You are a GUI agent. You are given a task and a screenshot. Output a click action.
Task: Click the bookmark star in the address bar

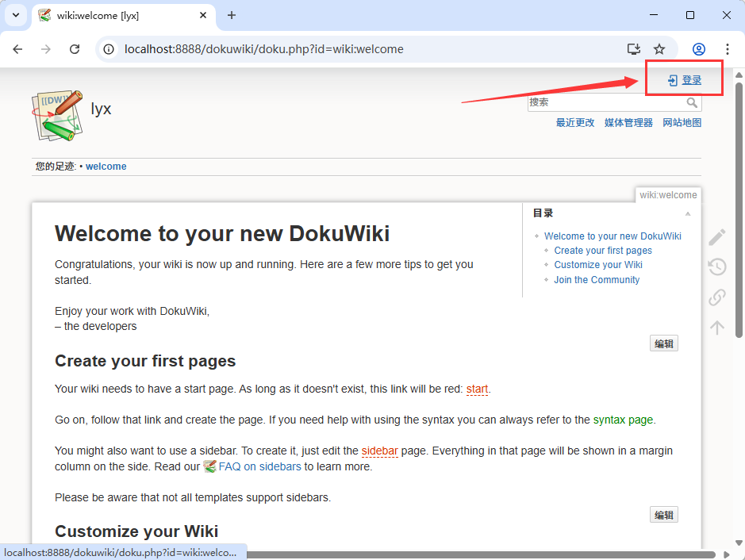click(x=661, y=48)
